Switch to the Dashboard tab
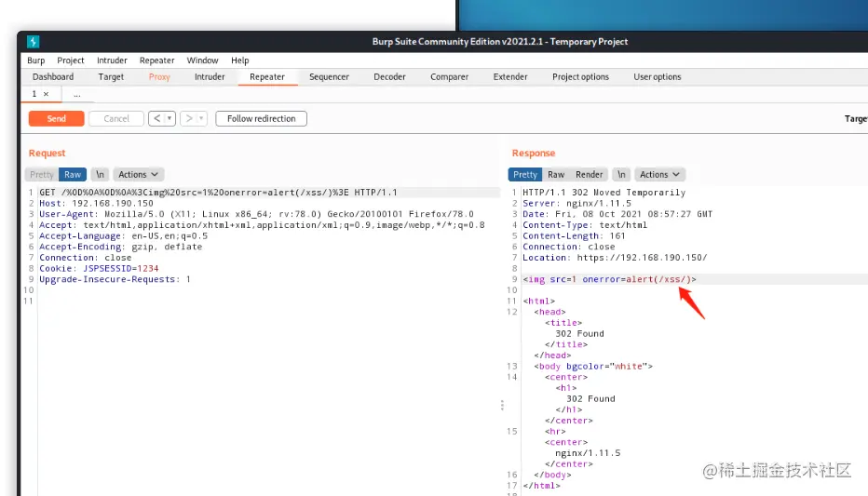The width and height of the screenshot is (868, 496). coord(53,77)
